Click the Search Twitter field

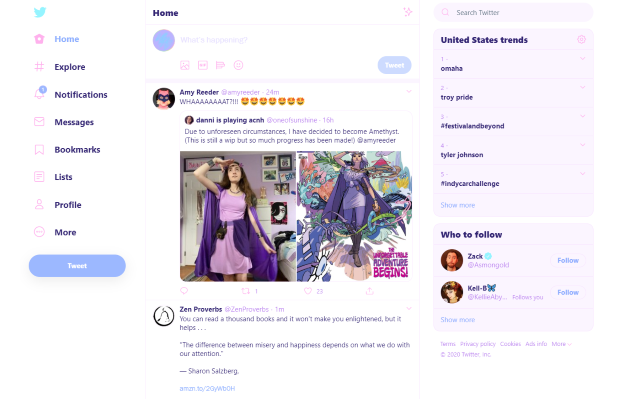[513, 12]
